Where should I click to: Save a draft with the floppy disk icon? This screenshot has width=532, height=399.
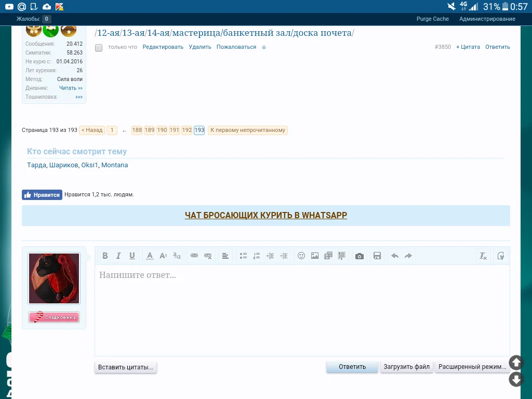(x=377, y=256)
